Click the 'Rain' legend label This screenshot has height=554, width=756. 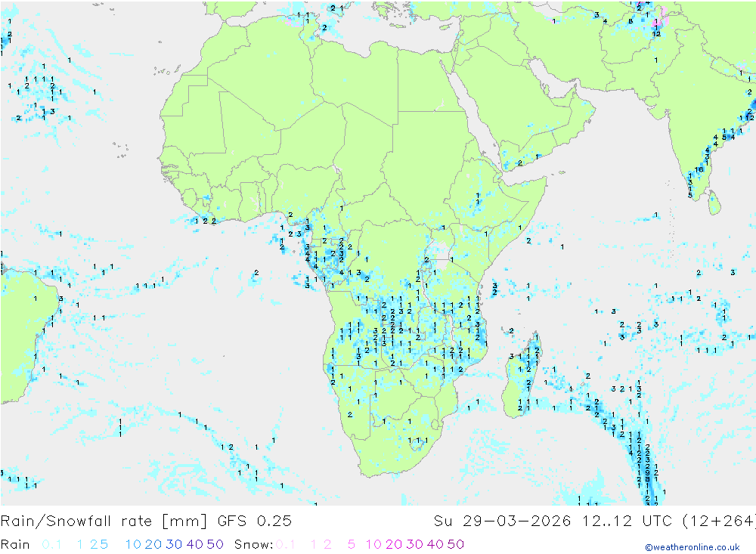15,544
